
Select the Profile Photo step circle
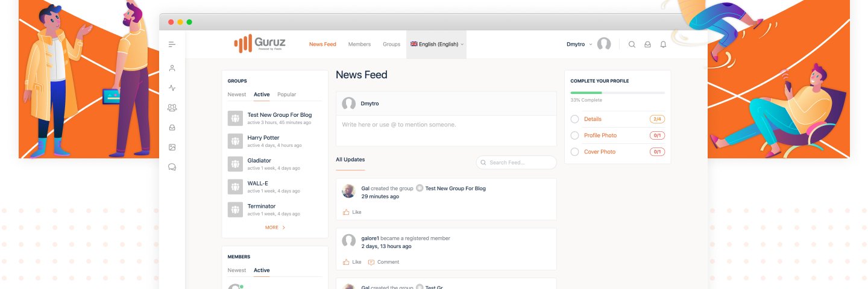(574, 135)
